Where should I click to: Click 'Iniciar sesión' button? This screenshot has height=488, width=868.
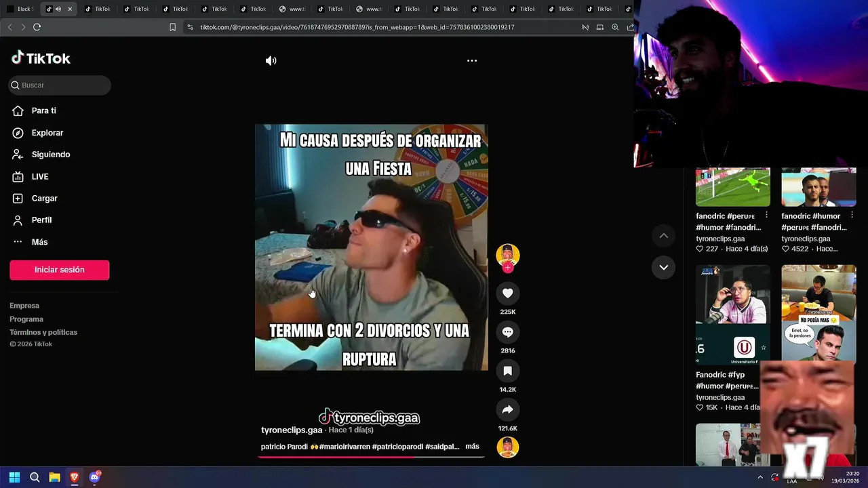60,270
